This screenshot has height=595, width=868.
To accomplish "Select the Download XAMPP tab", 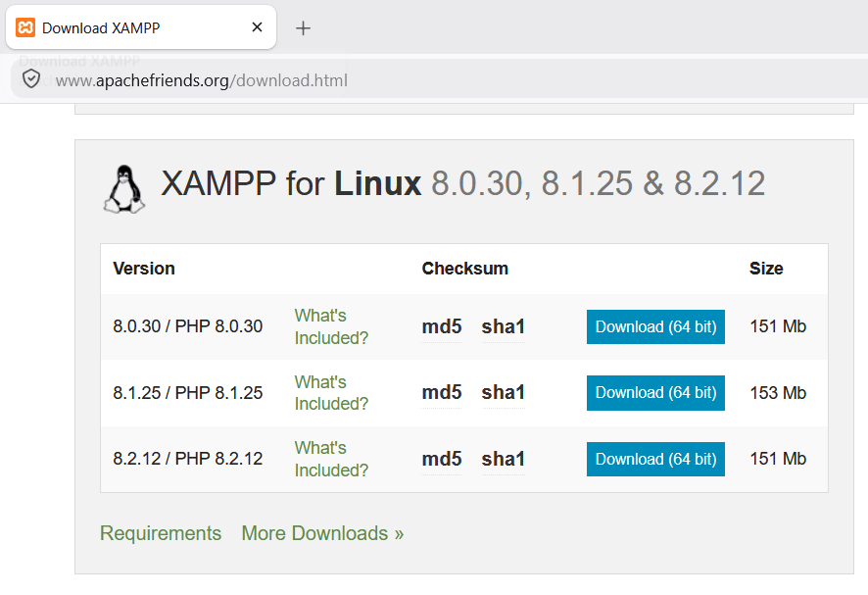I will (141, 27).
